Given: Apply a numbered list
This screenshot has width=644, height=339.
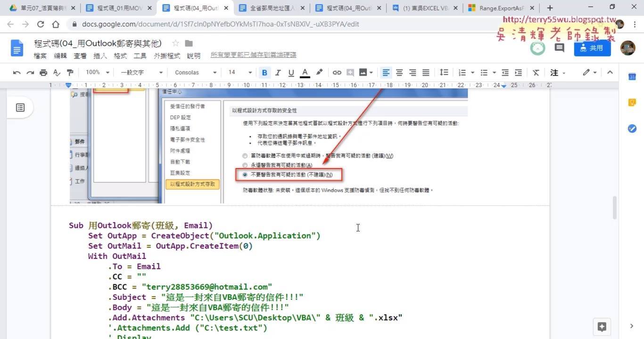Looking at the screenshot, I should [462, 73].
